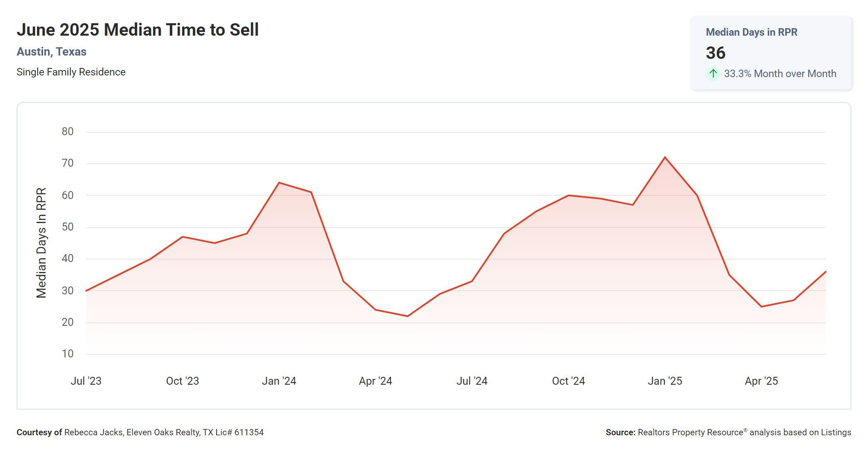The height and width of the screenshot is (456, 868).
Task: Click the "Single Family Residence" property type label
Action: click(71, 72)
